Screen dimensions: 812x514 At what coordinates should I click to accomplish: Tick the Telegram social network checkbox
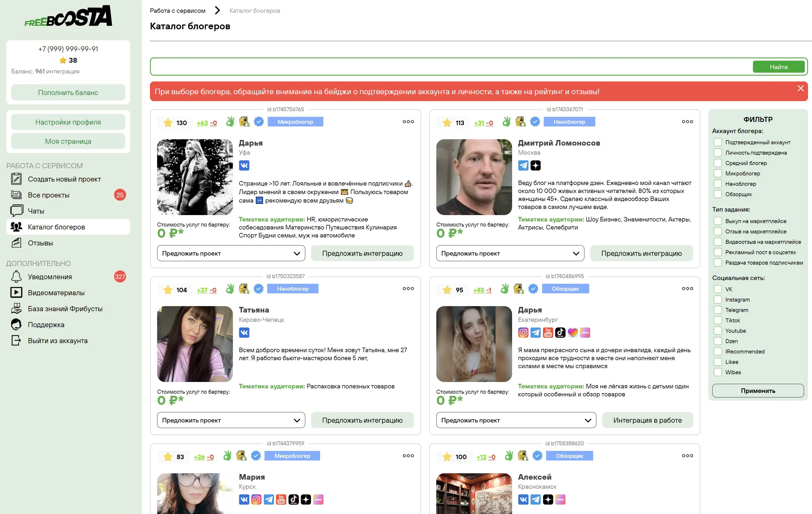[x=718, y=310]
